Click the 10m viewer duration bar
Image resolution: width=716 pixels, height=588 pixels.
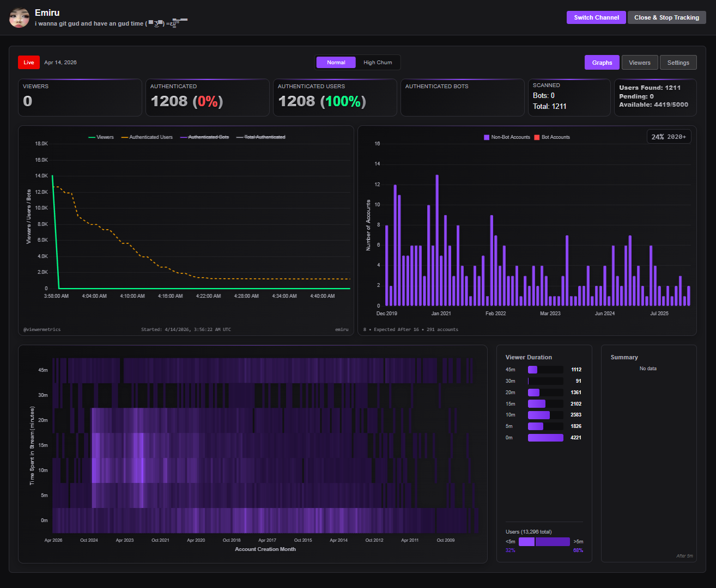point(545,415)
